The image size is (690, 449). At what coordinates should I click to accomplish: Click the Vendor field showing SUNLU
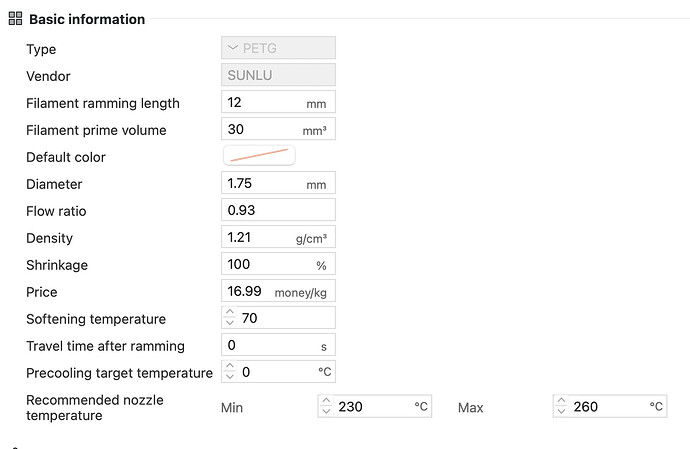pyautogui.click(x=278, y=75)
